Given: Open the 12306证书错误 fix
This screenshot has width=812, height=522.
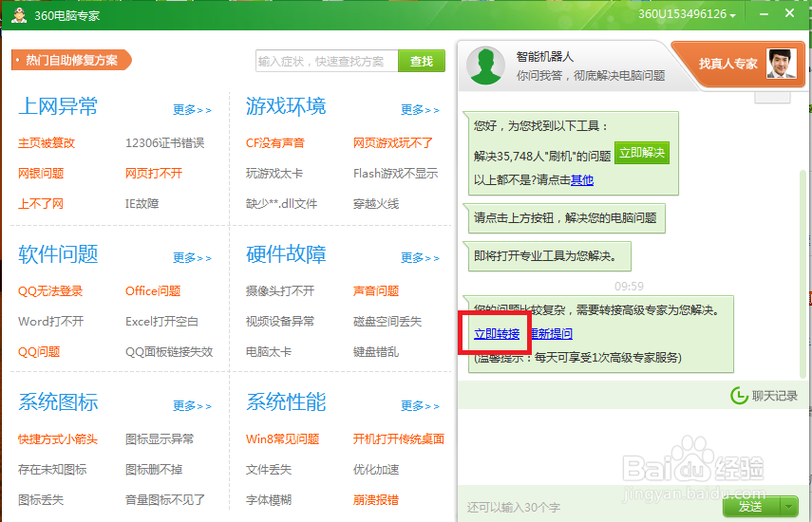Looking at the screenshot, I should [x=164, y=142].
